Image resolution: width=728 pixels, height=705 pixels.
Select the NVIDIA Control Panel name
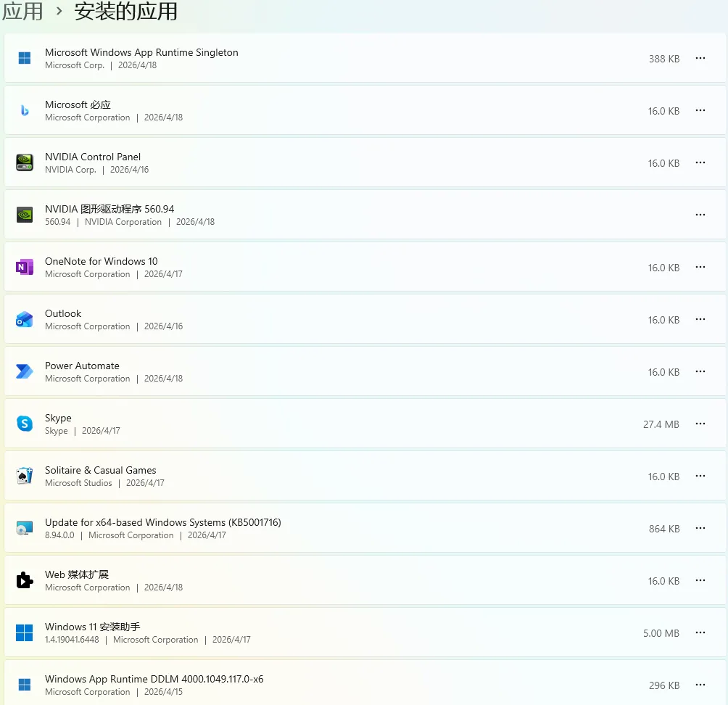pyautogui.click(x=93, y=157)
